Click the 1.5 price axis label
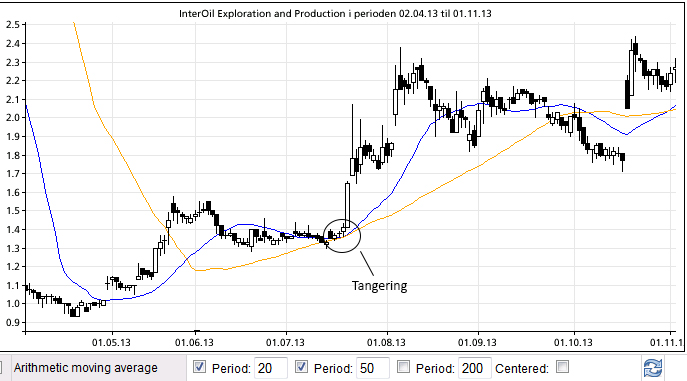687x381 pixels. point(13,211)
